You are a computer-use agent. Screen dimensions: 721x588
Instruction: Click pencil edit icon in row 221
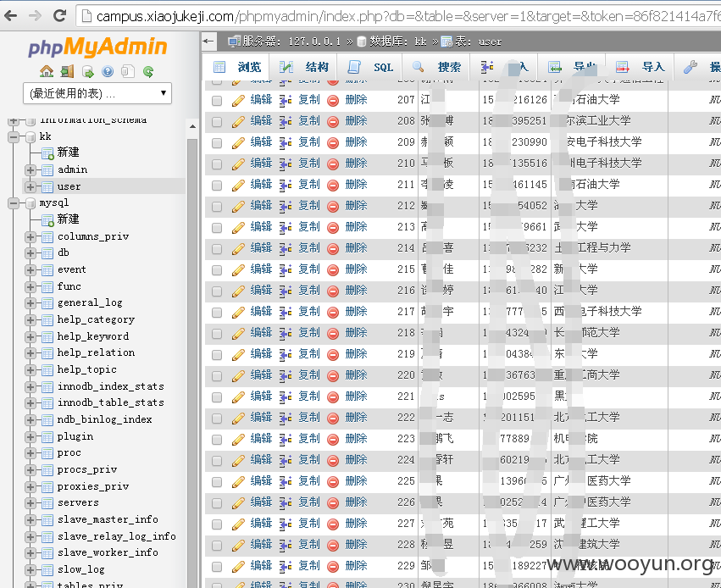tap(238, 397)
